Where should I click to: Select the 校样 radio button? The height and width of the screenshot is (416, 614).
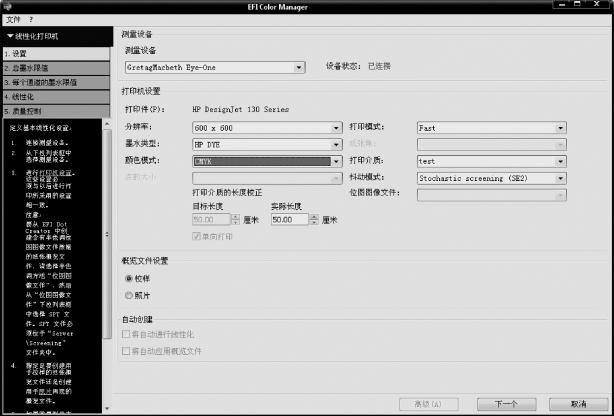[x=128, y=278]
